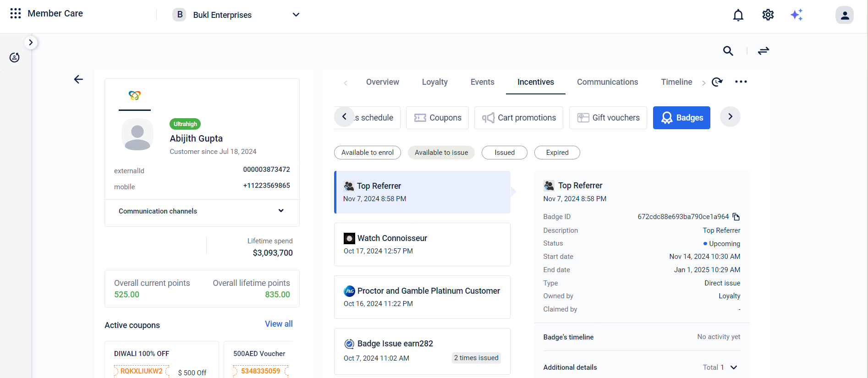Open the AI sparkle assistant icon
The image size is (868, 378).
797,15
